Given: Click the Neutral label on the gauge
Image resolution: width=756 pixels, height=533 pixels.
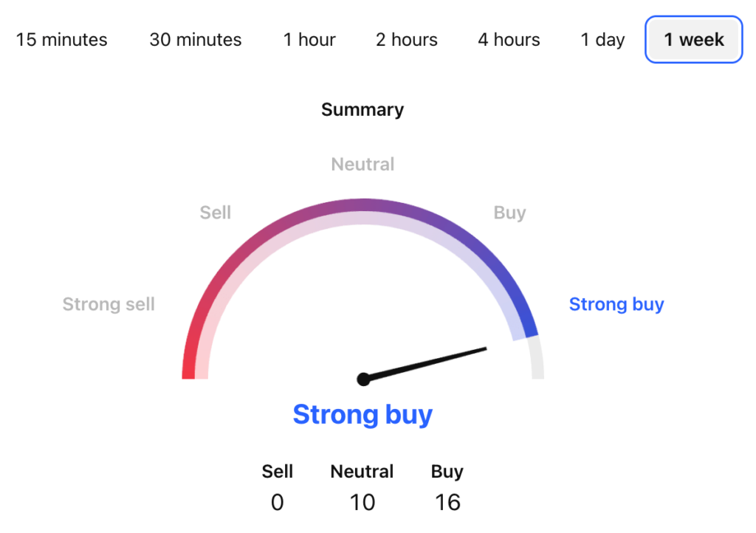Looking at the screenshot, I should pos(362,164).
